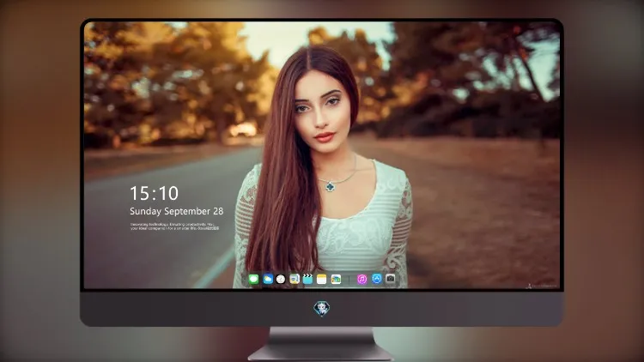Open the Maps-style app icon in the dock

point(294,280)
